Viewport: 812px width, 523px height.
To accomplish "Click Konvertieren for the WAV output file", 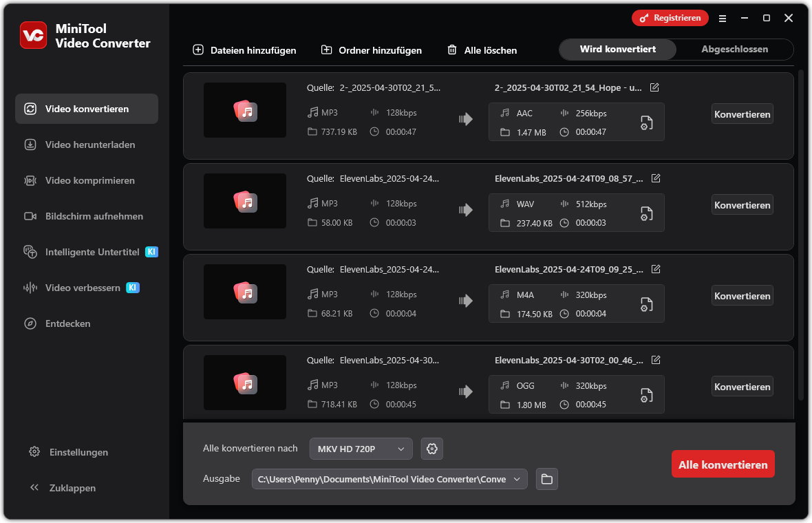I will coord(742,205).
